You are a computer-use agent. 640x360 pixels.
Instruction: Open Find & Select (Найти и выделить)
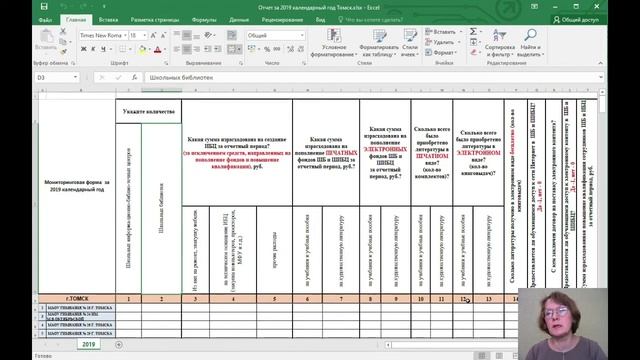click(530, 43)
